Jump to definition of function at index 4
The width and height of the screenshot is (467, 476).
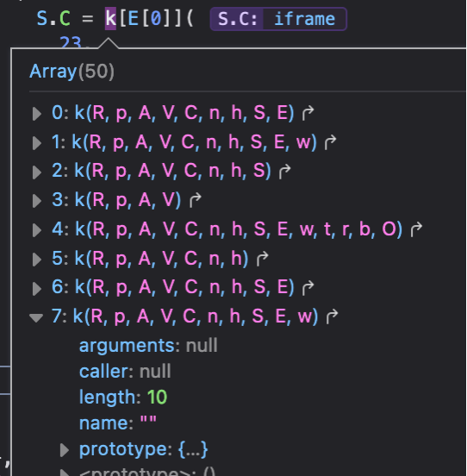pyautogui.click(x=416, y=229)
